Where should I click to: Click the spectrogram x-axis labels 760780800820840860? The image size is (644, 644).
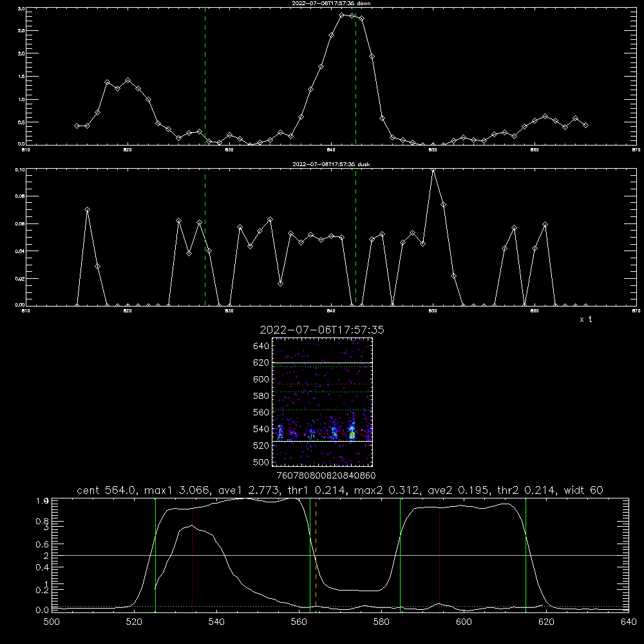point(326,475)
